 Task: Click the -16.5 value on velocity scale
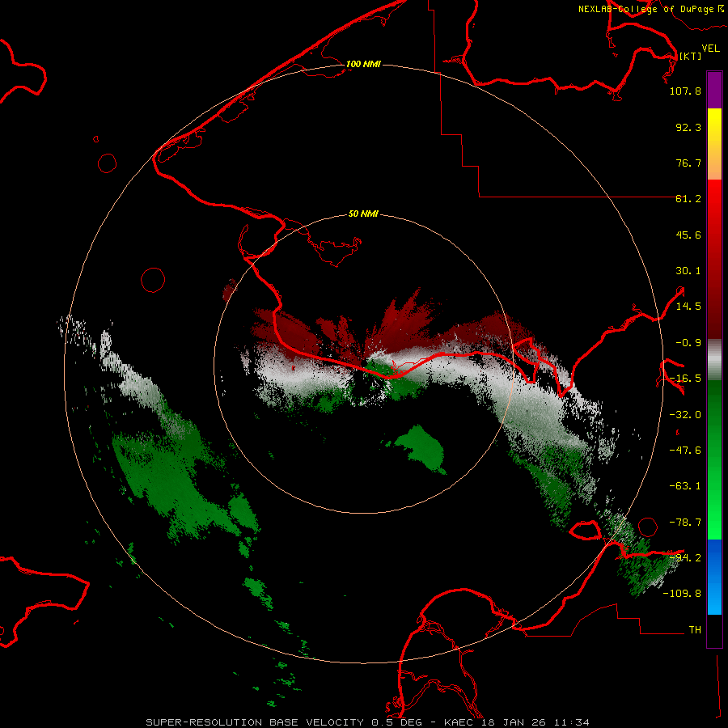685,379
